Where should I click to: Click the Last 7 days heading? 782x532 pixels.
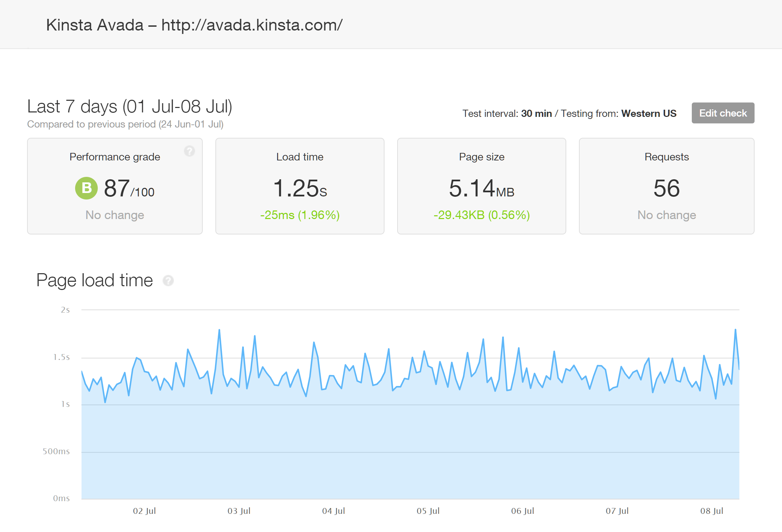pyautogui.click(x=130, y=106)
